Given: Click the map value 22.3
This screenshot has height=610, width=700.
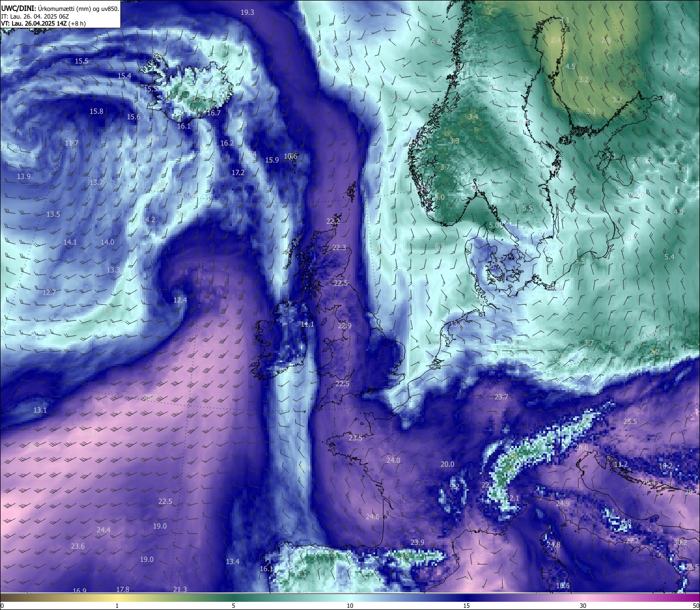Looking at the screenshot, I should 339,247.
